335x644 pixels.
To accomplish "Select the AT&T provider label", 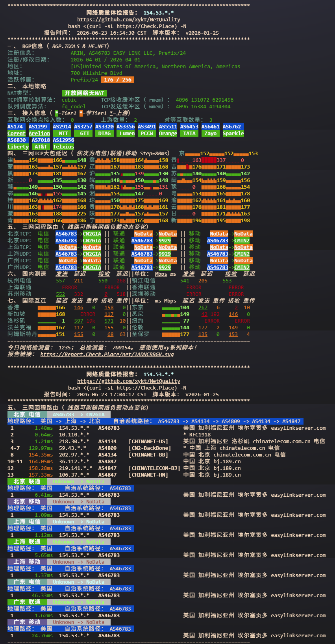I will click(41, 147).
